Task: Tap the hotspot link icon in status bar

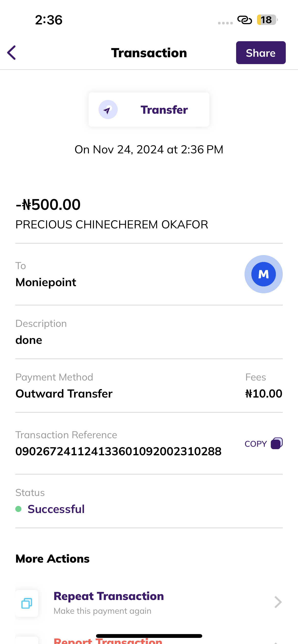Action: tap(245, 20)
